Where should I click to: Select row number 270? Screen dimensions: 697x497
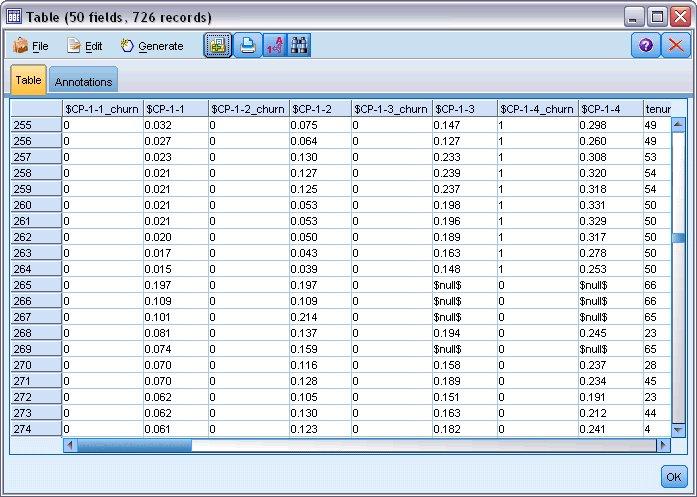36,365
